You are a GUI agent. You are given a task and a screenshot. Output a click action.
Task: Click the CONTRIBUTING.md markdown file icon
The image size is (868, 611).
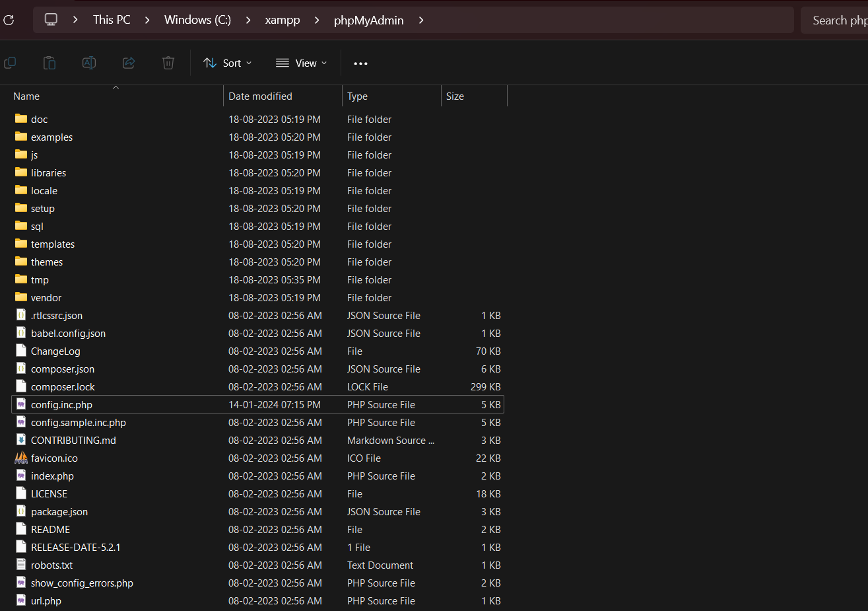pos(21,440)
